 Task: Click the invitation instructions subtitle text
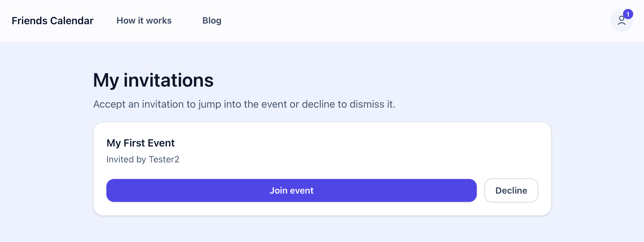coord(244,104)
